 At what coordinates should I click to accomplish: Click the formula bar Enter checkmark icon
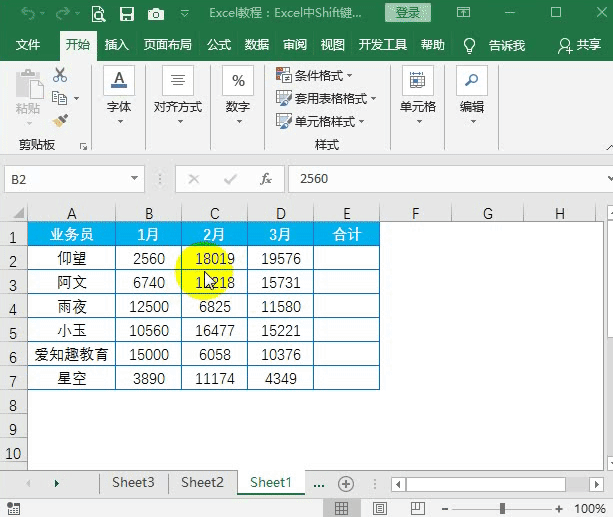coord(230,179)
